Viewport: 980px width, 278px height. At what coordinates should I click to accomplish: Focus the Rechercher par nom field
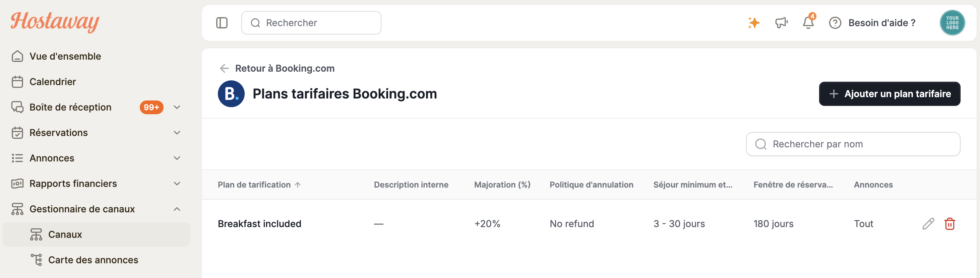pyautogui.click(x=853, y=144)
